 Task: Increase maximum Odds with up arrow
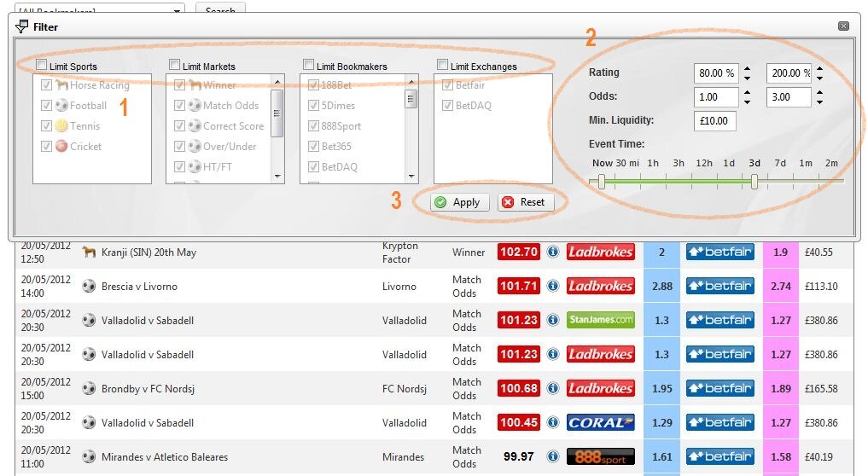[820, 92]
